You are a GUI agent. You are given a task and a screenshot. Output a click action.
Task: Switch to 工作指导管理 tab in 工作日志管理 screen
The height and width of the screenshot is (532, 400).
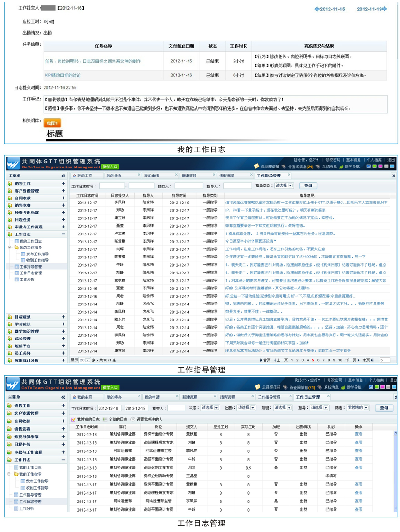click(270, 397)
